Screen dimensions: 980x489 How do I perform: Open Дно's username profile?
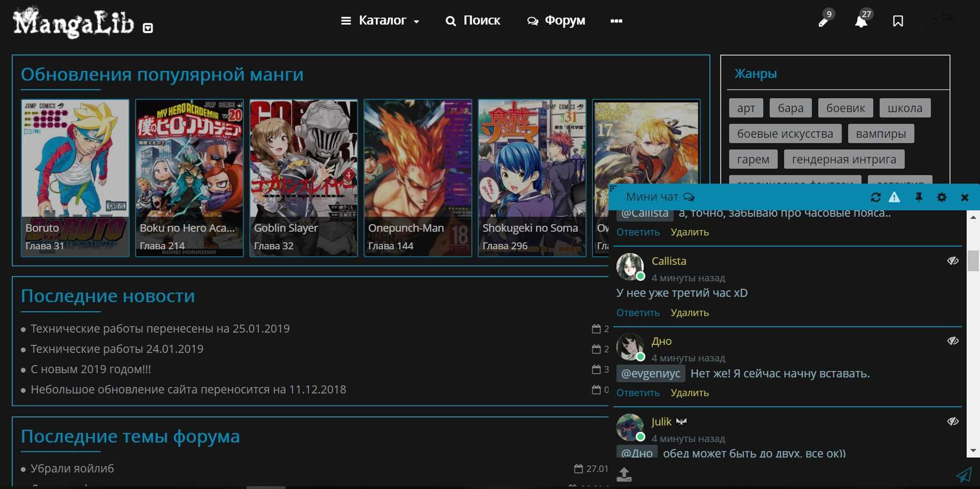point(661,341)
